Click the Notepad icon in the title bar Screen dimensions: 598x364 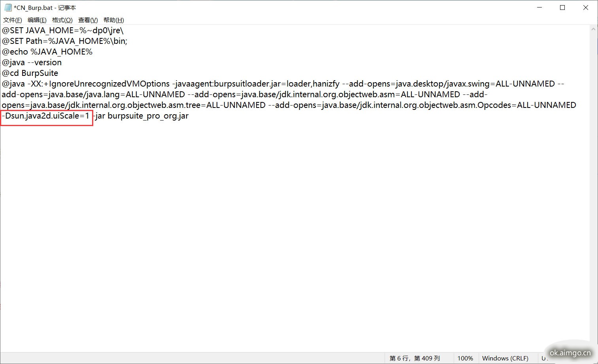(x=8, y=8)
